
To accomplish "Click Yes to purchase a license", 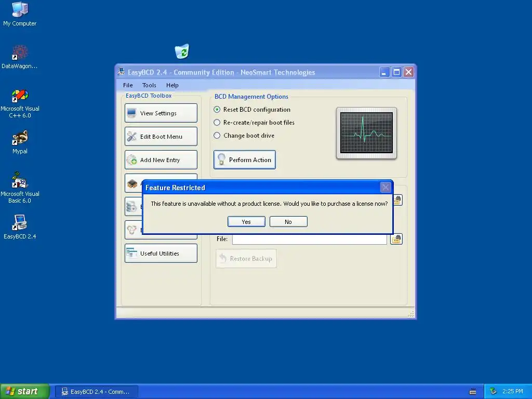I will tap(246, 221).
